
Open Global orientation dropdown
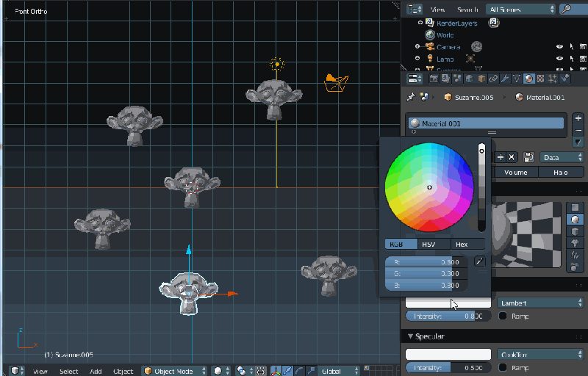[x=339, y=371]
